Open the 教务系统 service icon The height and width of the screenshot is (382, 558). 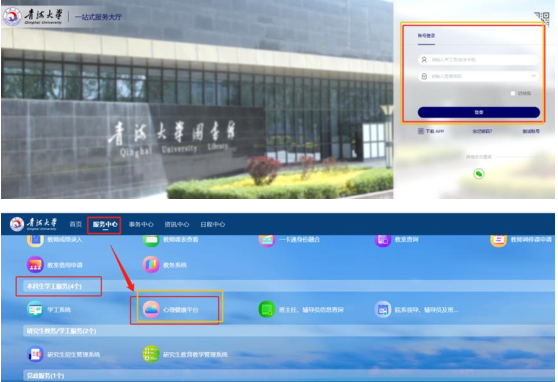[x=151, y=265]
